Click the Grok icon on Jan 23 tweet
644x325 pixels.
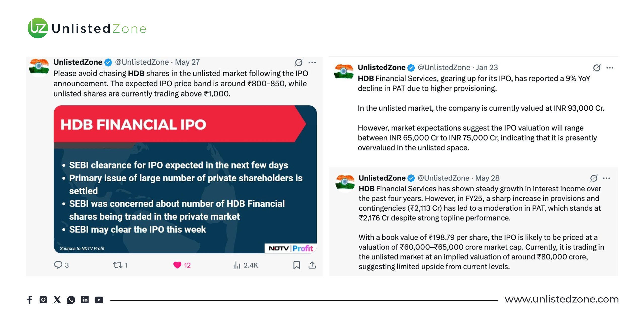pos(597,68)
